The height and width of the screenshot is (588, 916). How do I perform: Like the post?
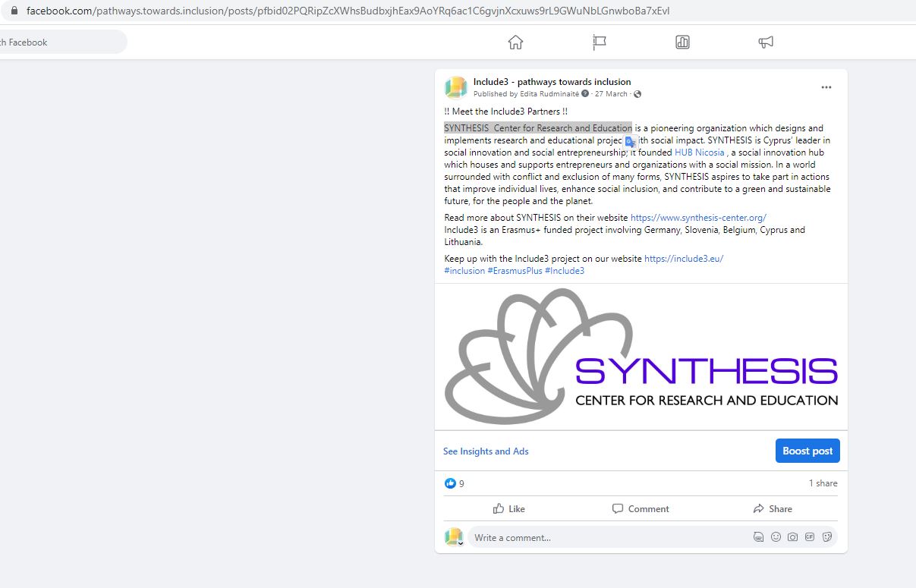pos(509,509)
